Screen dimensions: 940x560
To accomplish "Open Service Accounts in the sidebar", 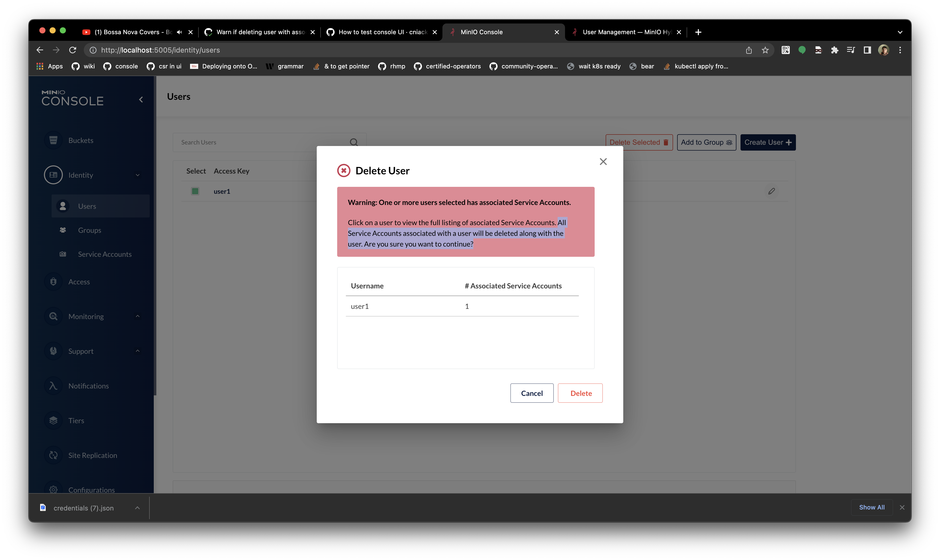I will coord(105,254).
